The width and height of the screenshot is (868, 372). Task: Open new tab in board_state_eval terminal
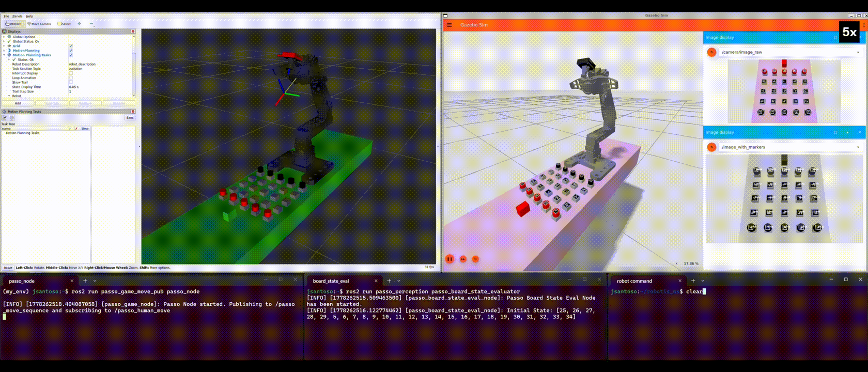click(389, 281)
